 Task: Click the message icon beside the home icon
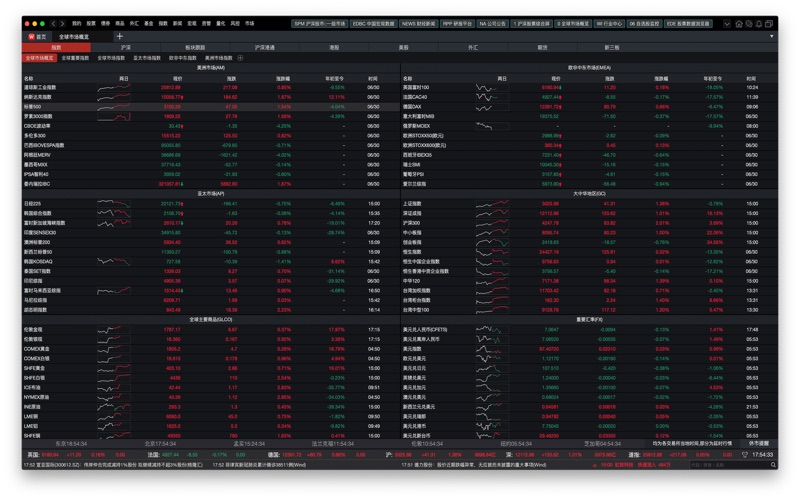pyautogui.click(x=748, y=23)
